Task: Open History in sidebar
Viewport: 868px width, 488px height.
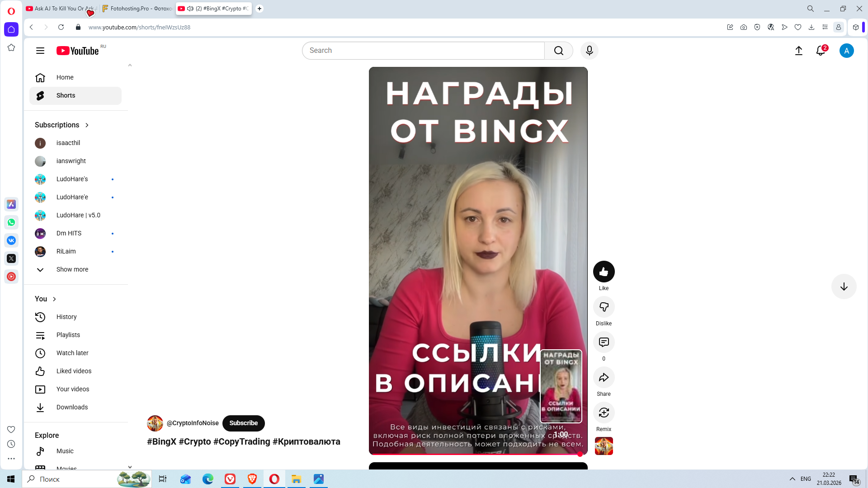Action: [x=66, y=317]
